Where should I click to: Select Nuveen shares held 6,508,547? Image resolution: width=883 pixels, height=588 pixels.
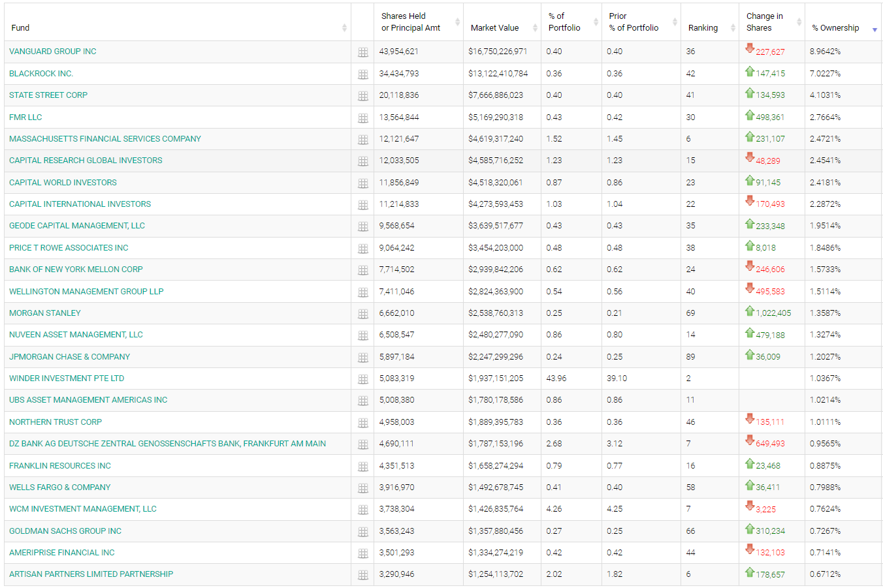click(x=397, y=335)
